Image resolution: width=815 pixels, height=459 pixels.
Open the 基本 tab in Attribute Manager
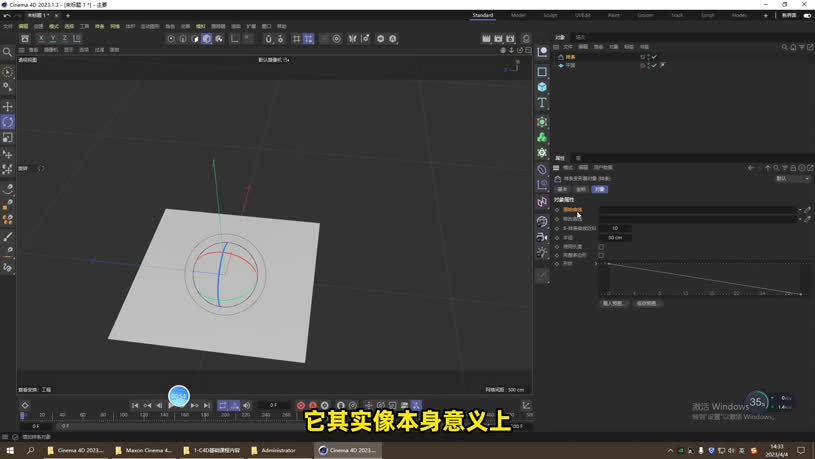tap(562, 189)
